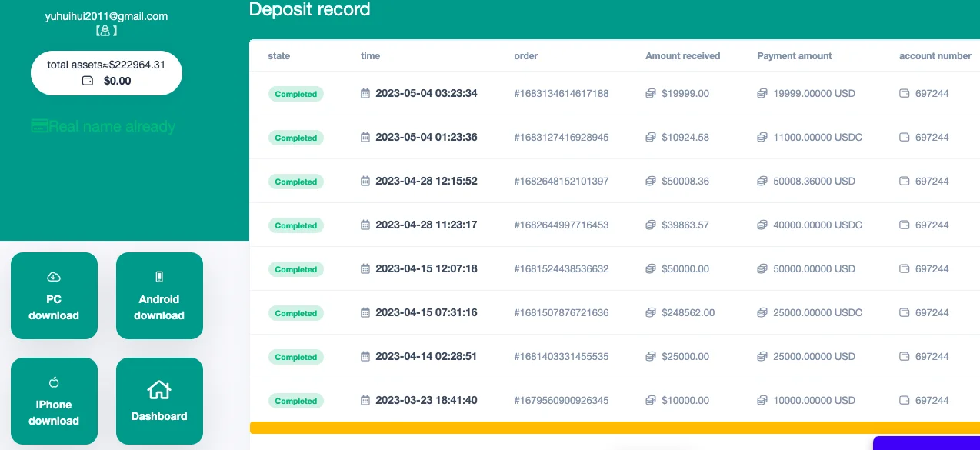Click the 'state' column header
Viewport: 980px width, 450px height.
pyautogui.click(x=278, y=56)
